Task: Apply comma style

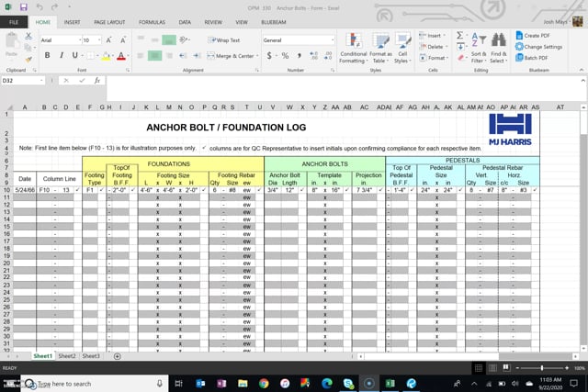Action: (300, 56)
